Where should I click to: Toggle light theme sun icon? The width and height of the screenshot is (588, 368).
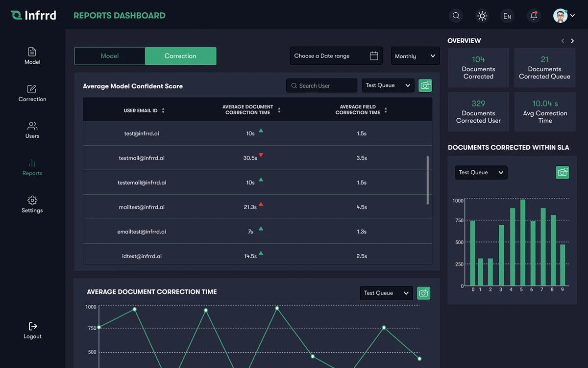coord(483,16)
